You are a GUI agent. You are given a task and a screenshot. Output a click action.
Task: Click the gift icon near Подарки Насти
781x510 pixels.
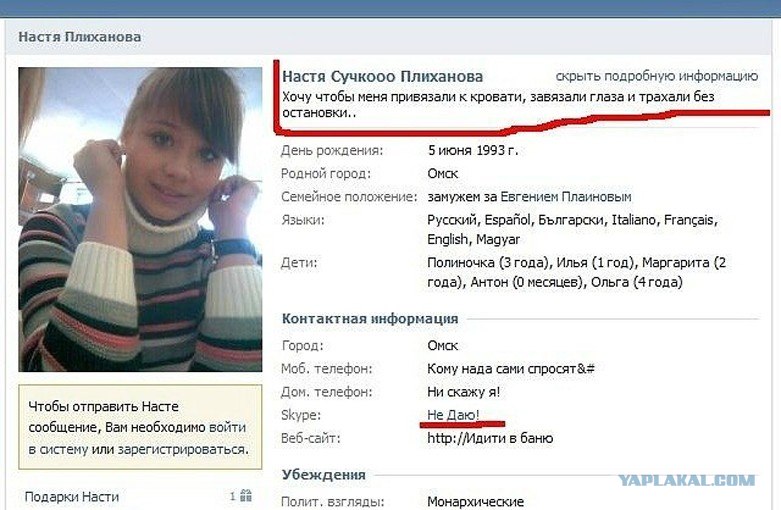tap(246, 495)
